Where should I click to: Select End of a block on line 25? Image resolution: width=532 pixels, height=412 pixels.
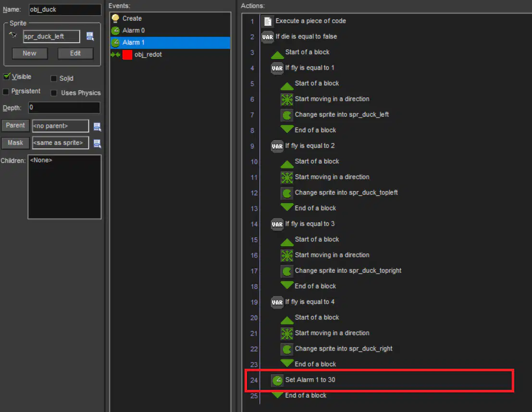(x=298, y=395)
